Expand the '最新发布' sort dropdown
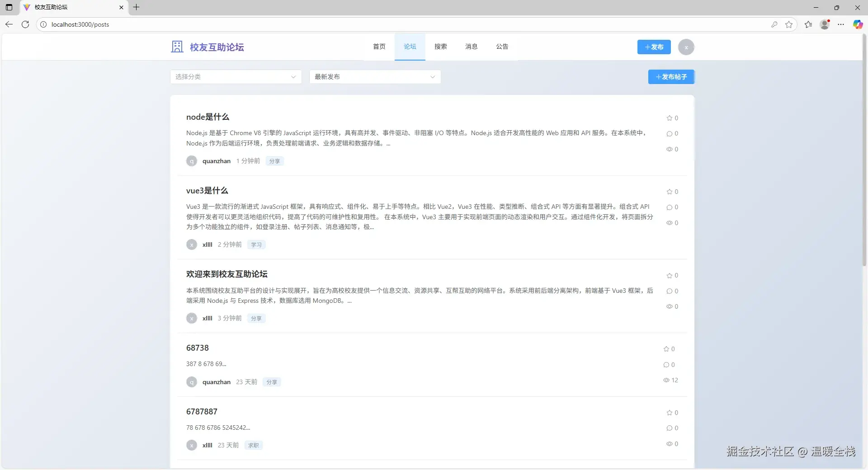The width and height of the screenshot is (868, 470). (x=375, y=77)
